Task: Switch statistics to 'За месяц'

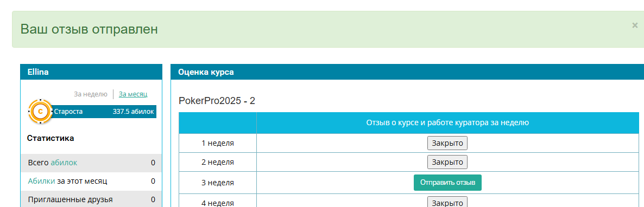Action: click(x=133, y=94)
